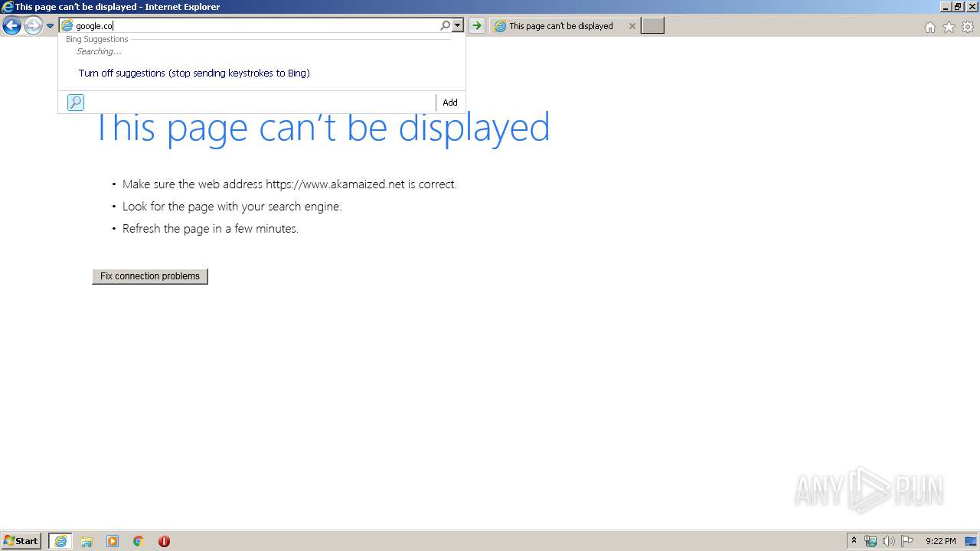Click the 'Bing Suggestions' header text
The image size is (980, 551).
tap(97, 39)
